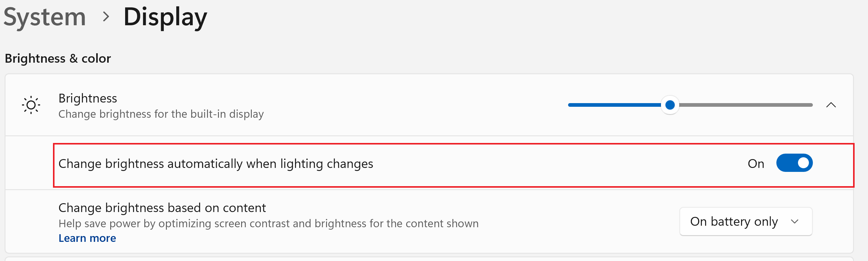Click the 'Brightness & color' section heading
Screen dimensions: 868x261
58,59
